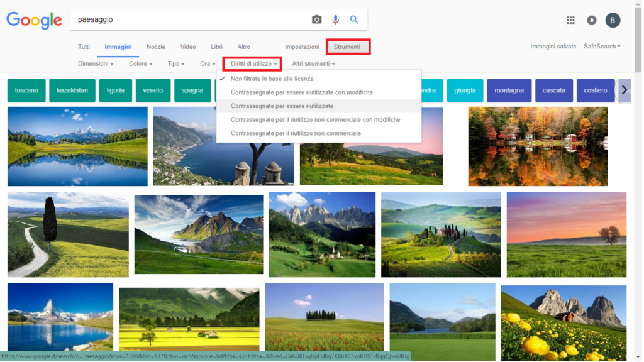The height and width of the screenshot is (362, 644).
Task: Open the Immagini salvate link
Action: point(553,47)
